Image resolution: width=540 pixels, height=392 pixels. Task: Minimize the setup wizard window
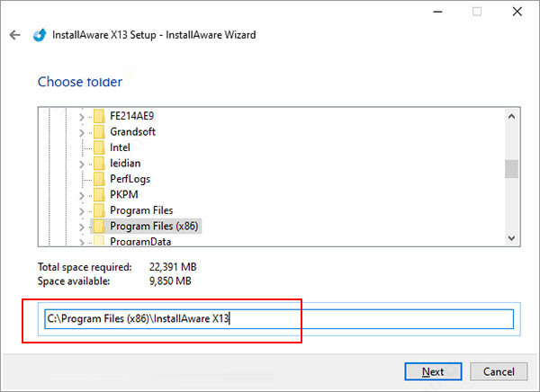pyautogui.click(x=437, y=12)
